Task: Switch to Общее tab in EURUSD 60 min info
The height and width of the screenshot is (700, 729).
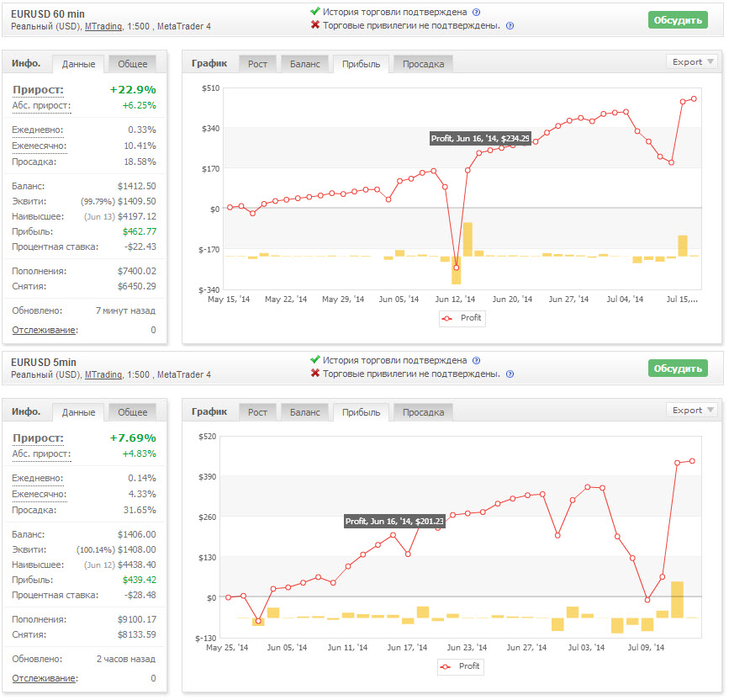Action: click(x=133, y=64)
